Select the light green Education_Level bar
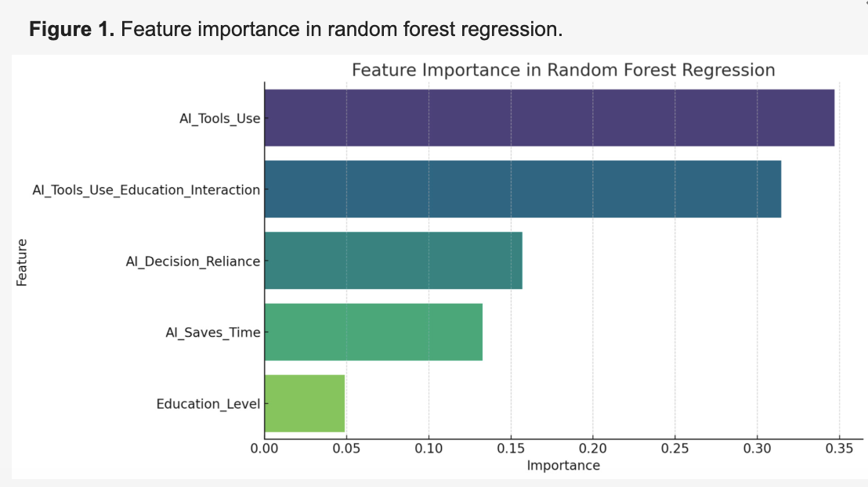The height and width of the screenshot is (487, 868). (305, 404)
